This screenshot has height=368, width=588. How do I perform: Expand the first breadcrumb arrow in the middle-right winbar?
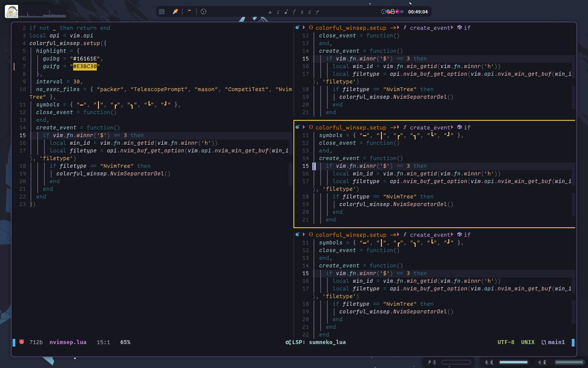[x=304, y=127]
